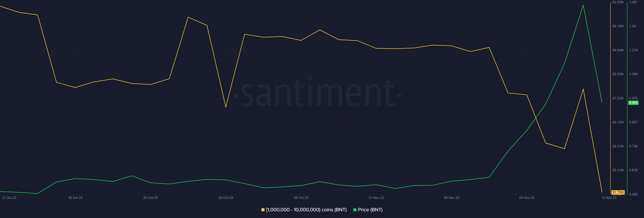
Task: Click the 0.616 price axis value
Action: click(x=633, y=170)
